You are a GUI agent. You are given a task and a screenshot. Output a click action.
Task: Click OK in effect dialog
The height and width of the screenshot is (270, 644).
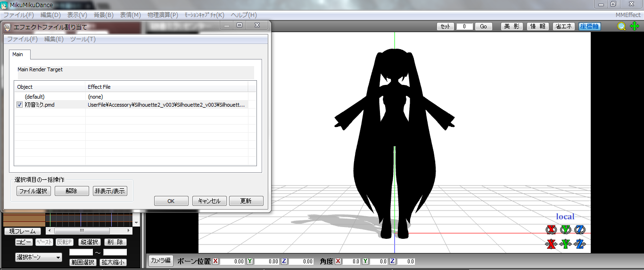[x=171, y=201]
